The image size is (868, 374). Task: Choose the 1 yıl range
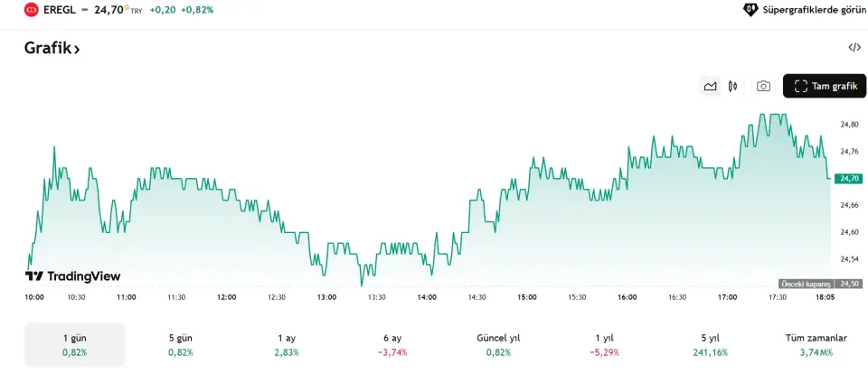[604, 344]
